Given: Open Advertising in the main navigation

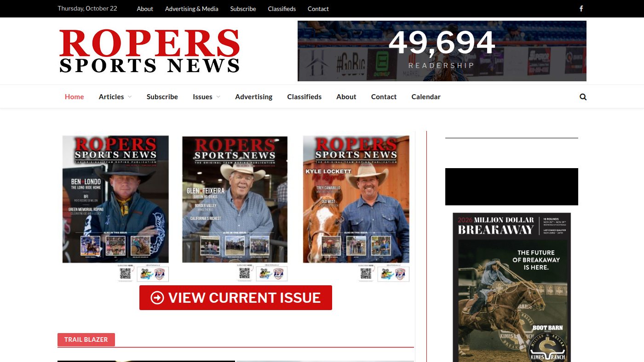Looking at the screenshot, I should [254, 96].
